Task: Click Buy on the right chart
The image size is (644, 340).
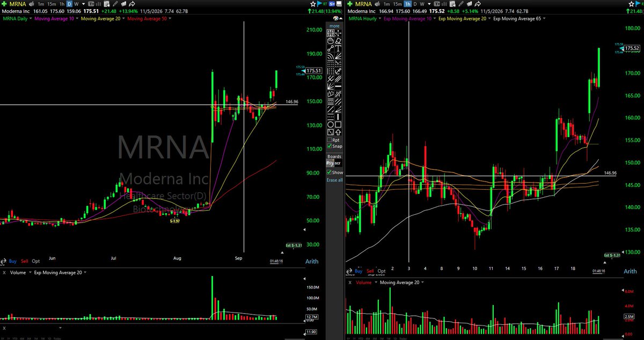Action: [x=358, y=271]
